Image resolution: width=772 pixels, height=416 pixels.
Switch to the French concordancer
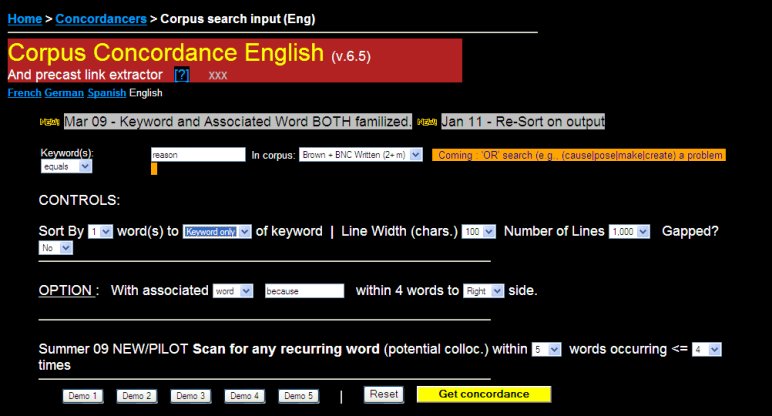pos(23,93)
